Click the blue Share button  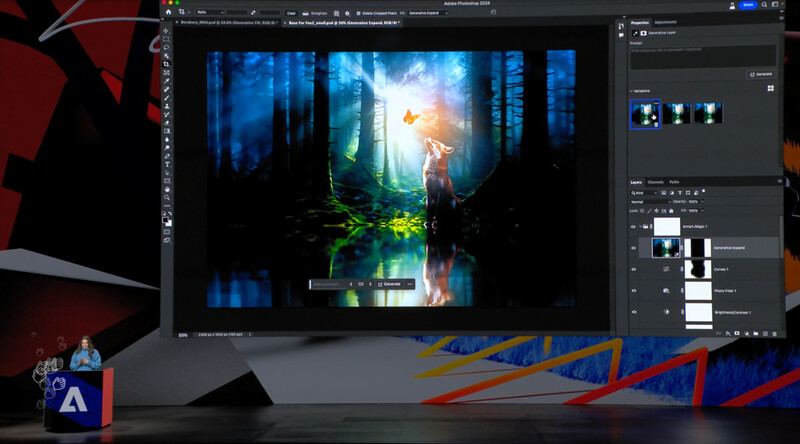coord(748,5)
